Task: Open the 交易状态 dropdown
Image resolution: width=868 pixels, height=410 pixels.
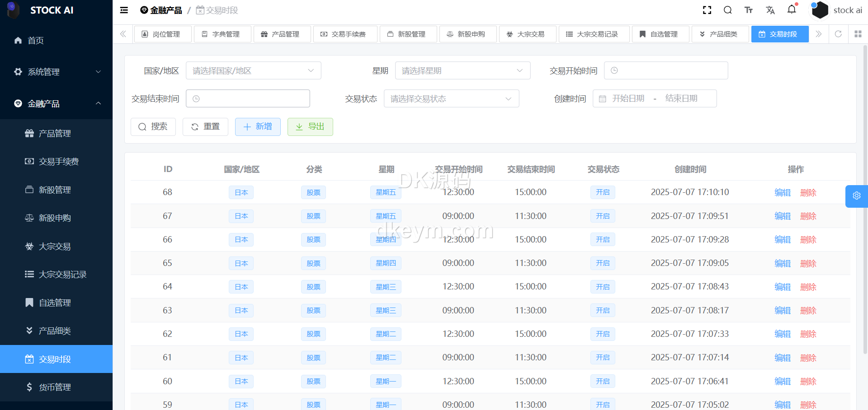Action: pos(451,98)
